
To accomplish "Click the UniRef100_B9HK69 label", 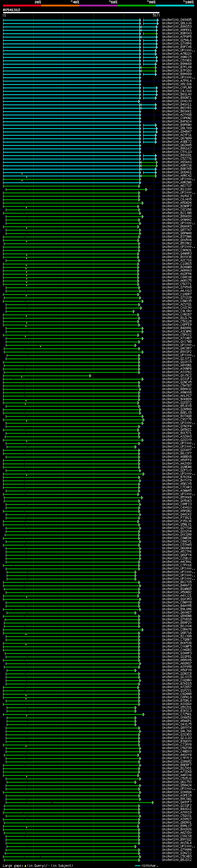I will [x=177, y=64].
